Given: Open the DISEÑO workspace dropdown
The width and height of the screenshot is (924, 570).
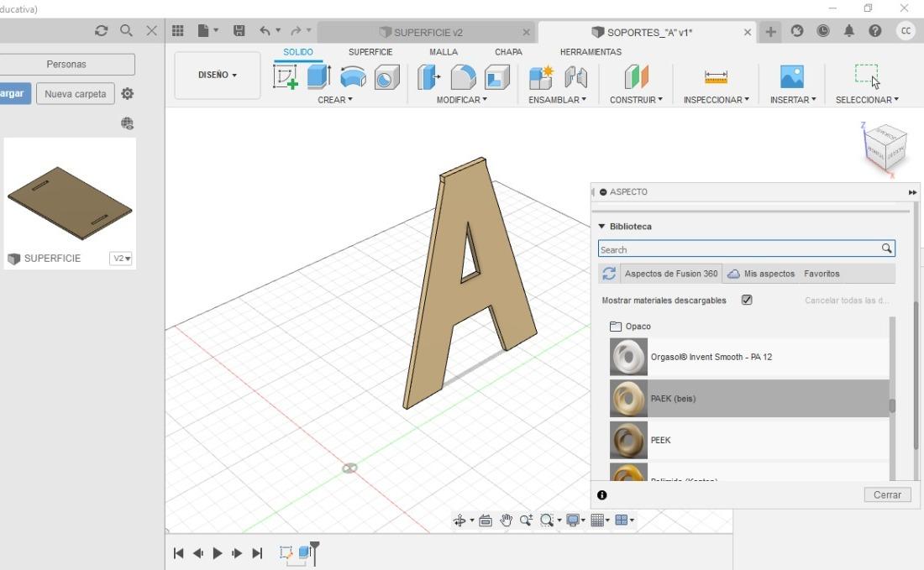Looking at the screenshot, I should pos(218,76).
